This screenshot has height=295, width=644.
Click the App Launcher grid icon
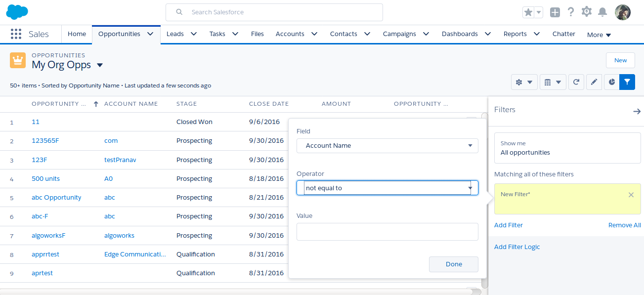pos(16,34)
